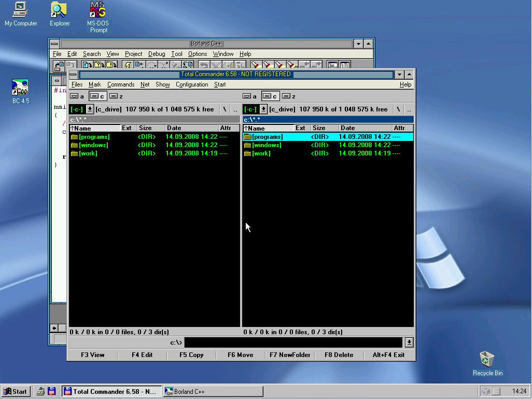Click the My Computer desktop icon
The height and width of the screenshot is (399, 532).
click(x=20, y=14)
